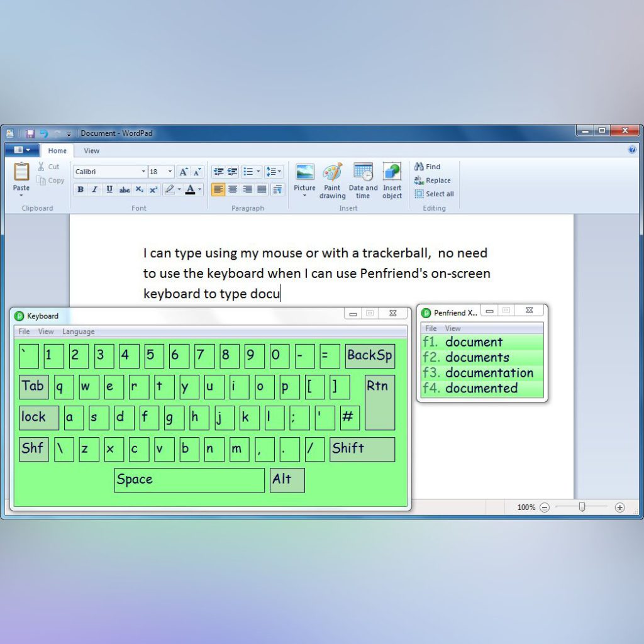644x644 pixels.
Task: Click the zoom slider handle
Action: (582, 508)
